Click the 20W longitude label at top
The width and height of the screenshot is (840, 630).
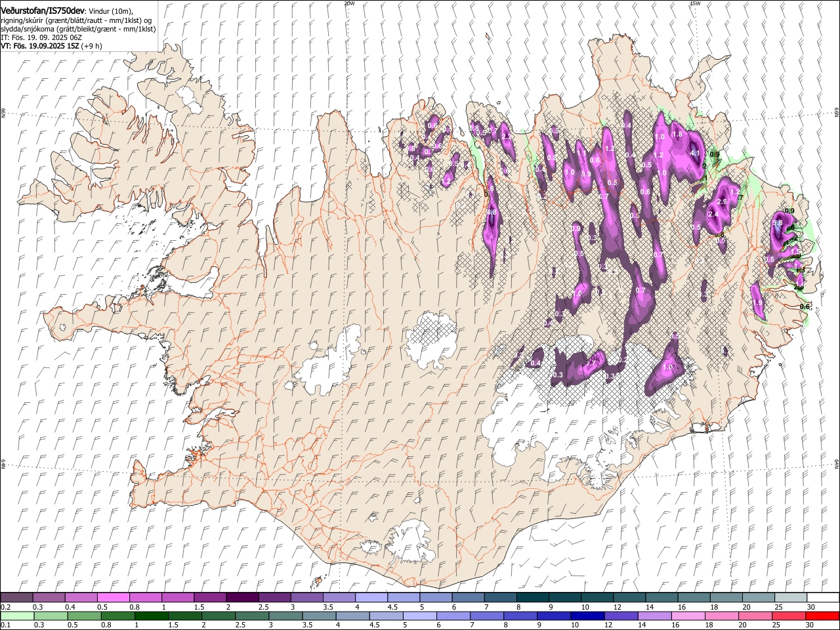tap(349, 3)
